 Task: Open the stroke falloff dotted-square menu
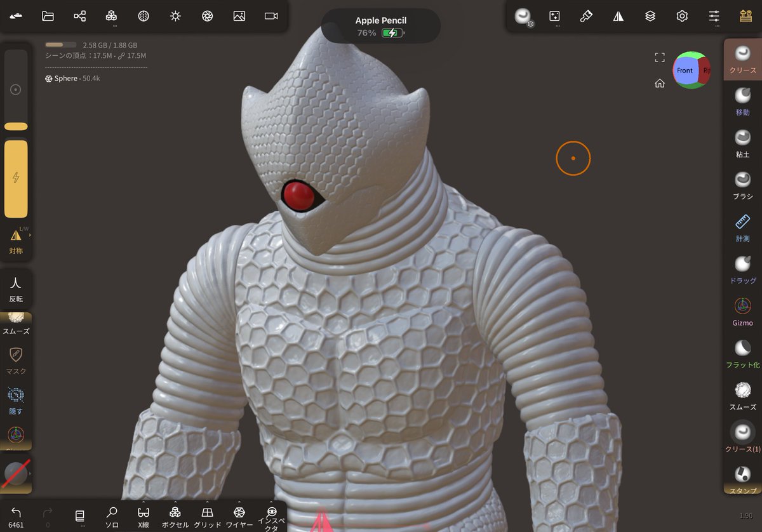554,16
